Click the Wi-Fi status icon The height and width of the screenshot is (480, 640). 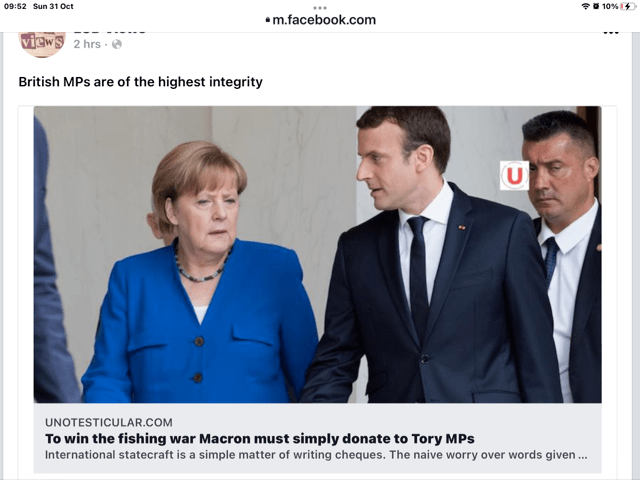pos(585,6)
